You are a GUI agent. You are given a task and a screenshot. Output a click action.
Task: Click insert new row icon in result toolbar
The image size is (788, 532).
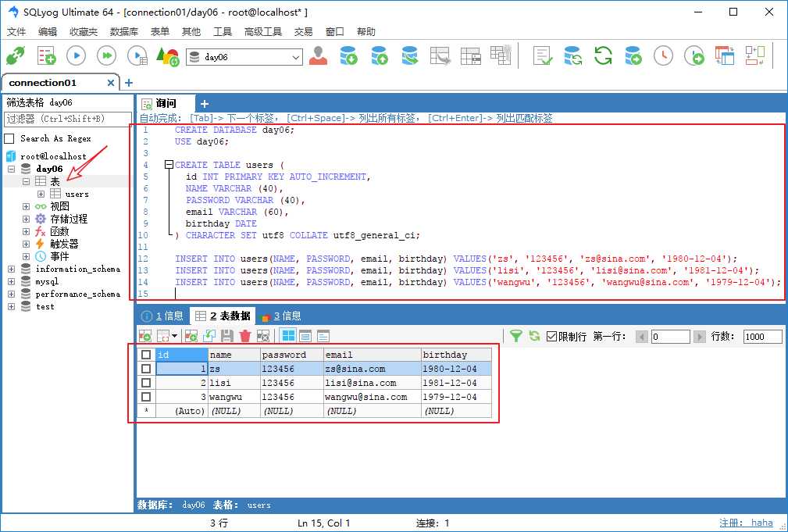point(191,336)
